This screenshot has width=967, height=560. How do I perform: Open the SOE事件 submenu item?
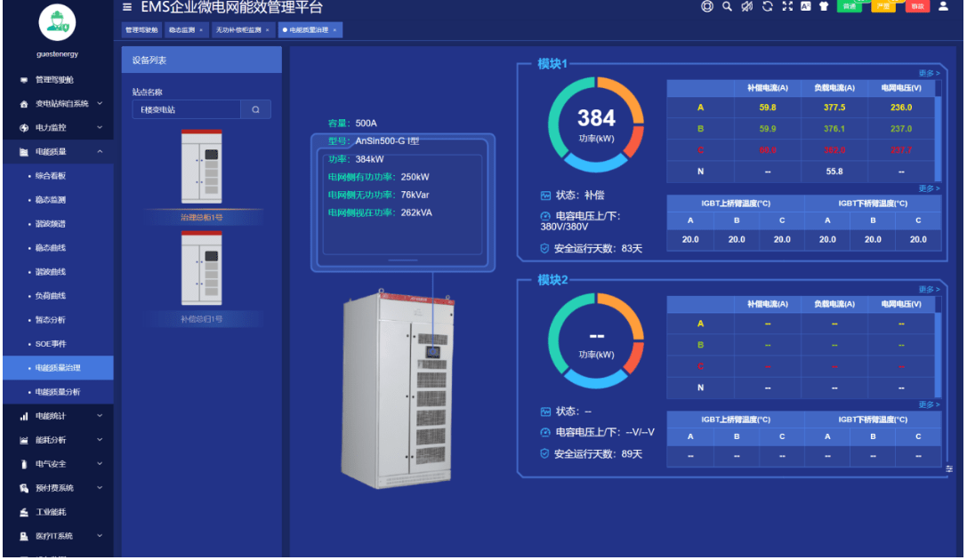point(58,344)
